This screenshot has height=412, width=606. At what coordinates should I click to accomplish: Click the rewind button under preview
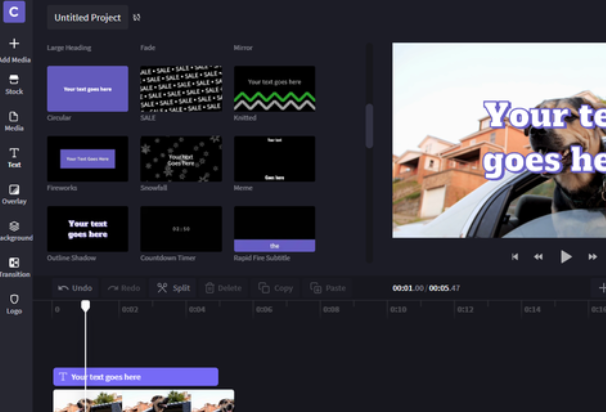(538, 256)
